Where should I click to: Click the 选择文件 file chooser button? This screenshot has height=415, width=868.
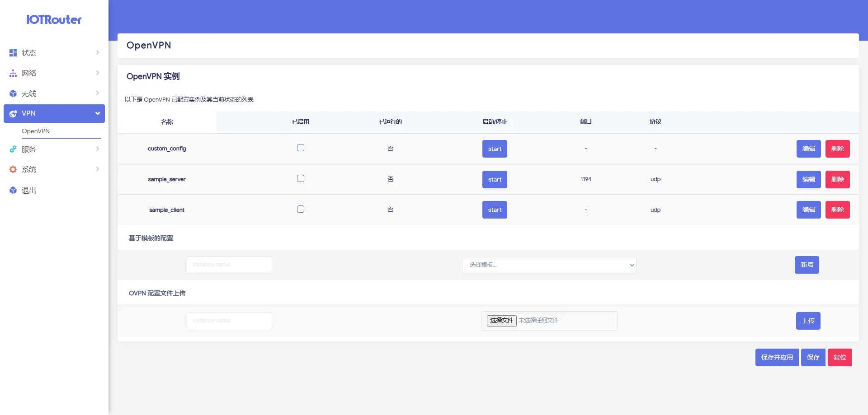click(501, 320)
